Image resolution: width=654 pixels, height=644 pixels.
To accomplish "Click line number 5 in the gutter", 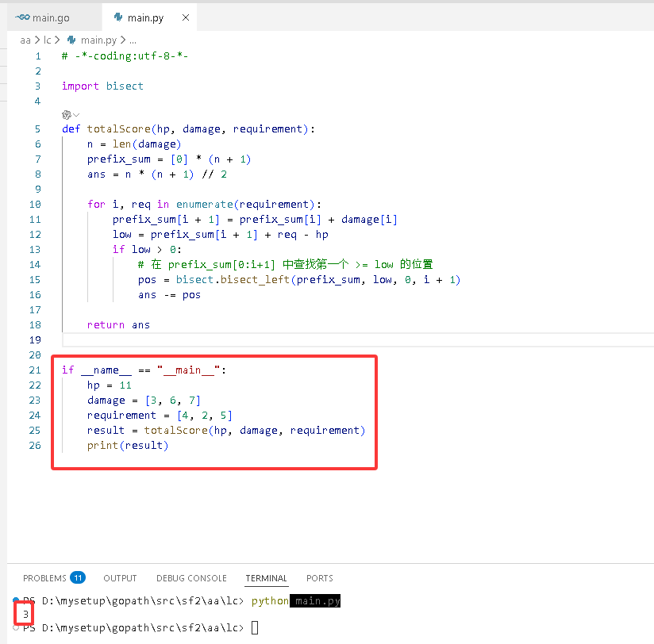I will pyautogui.click(x=37, y=129).
